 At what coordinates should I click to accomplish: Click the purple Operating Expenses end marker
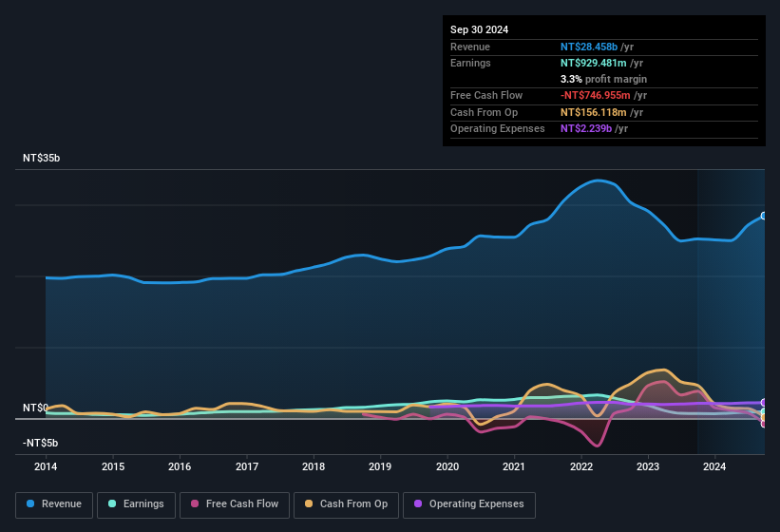click(x=764, y=403)
